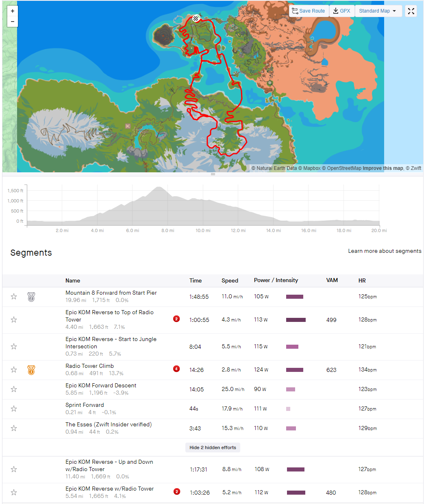Open Epic KOM Reverse - Start to Jungle Intersection
Viewport: 426px width, 504px height.
111,343
